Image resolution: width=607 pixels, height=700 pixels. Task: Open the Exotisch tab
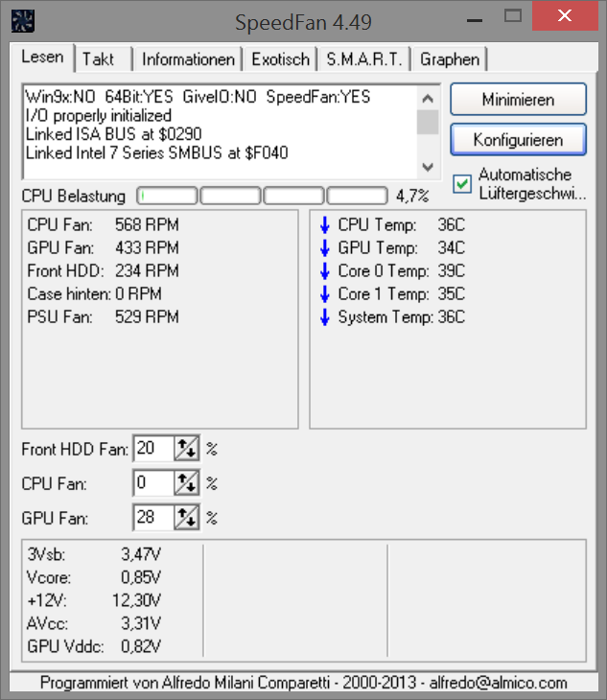pos(280,59)
